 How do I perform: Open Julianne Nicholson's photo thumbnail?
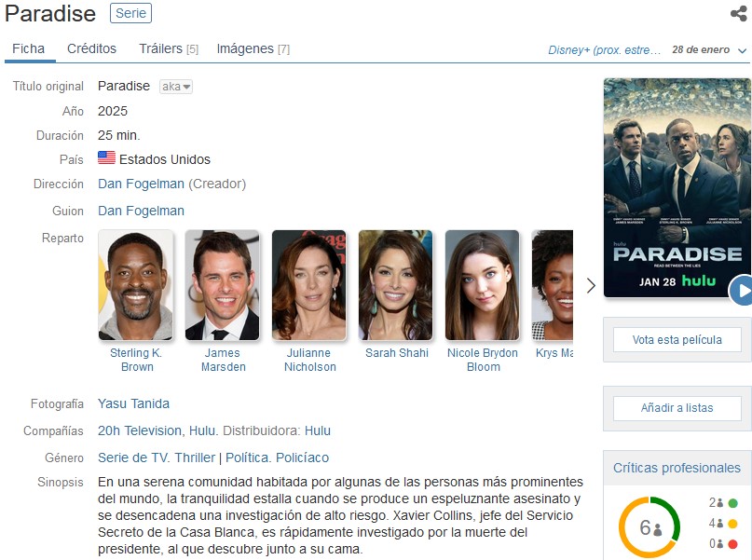click(x=308, y=285)
